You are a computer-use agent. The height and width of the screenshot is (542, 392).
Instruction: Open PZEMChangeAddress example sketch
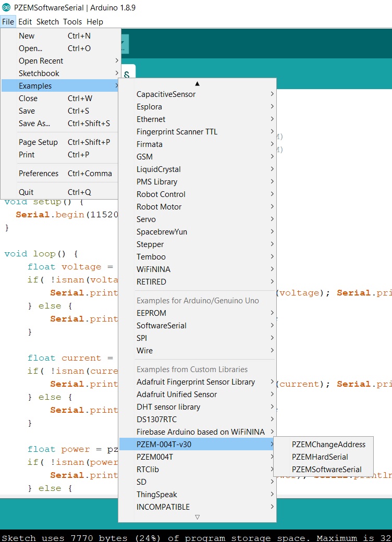(323, 445)
